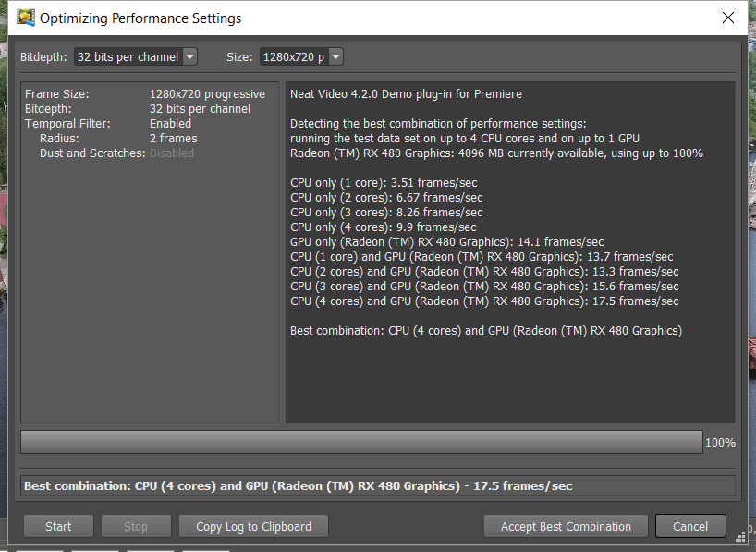Click the 'Radeon (TM) RX 480 Graphics: 4096 MB' line
The height and width of the screenshot is (552, 756).
(496, 153)
